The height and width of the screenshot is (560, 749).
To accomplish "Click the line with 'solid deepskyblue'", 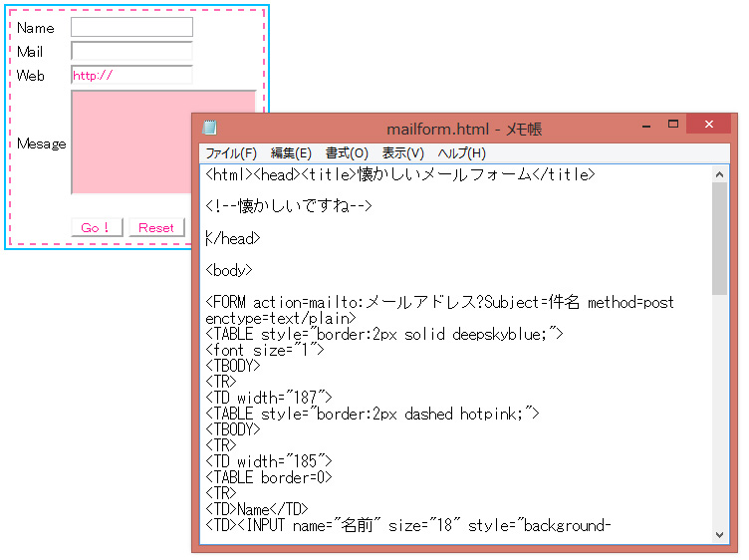I will [384, 334].
